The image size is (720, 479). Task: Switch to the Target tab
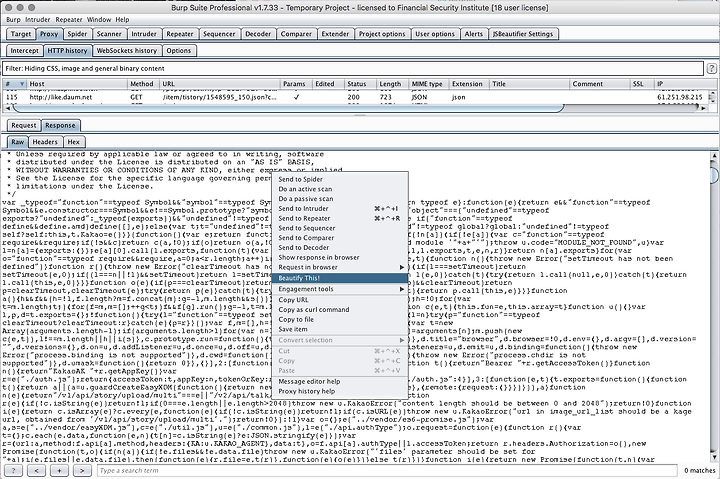21,34
